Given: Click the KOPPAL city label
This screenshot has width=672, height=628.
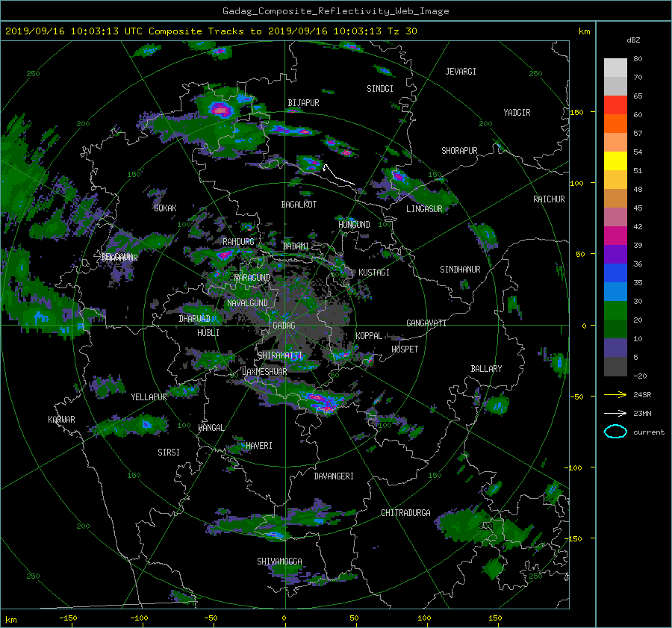Looking at the screenshot, I should point(369,336).
